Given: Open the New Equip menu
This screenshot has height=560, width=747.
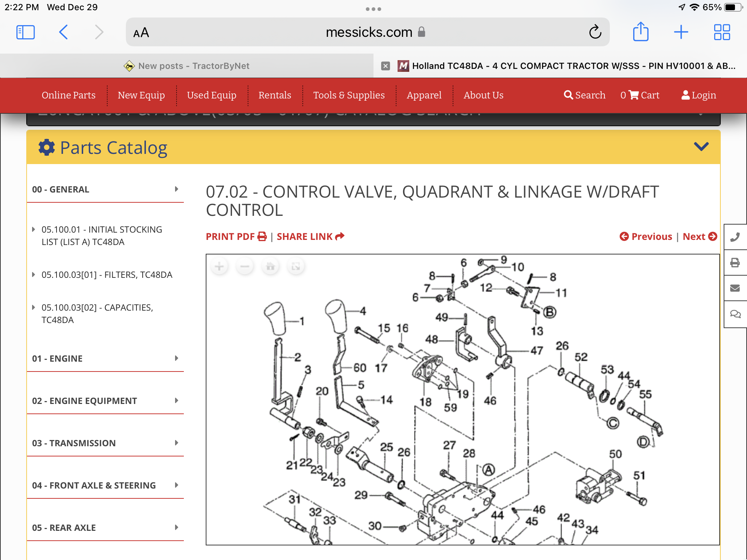Looking at the screenshot, I should [x=141, y=95].
